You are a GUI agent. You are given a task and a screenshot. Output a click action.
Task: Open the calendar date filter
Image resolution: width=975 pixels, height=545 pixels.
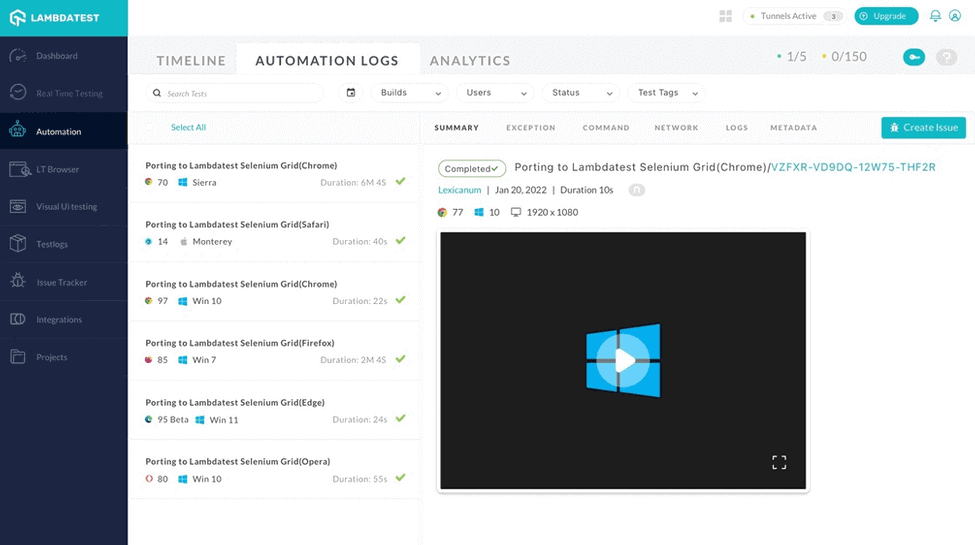click(351, 93)
